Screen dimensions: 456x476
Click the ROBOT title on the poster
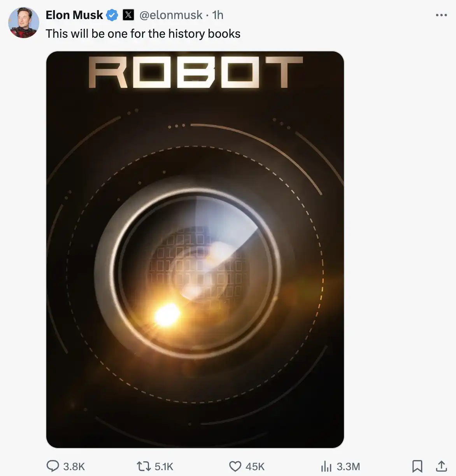[x=195, y=72]
